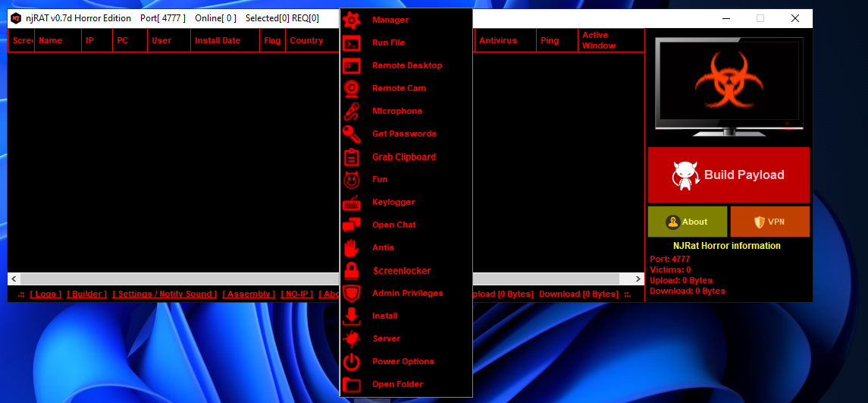The image size is (868, 403).
Task: Click the padlock icon for Screenlocker
Action: pyautogui.click(x=352, y=270)
